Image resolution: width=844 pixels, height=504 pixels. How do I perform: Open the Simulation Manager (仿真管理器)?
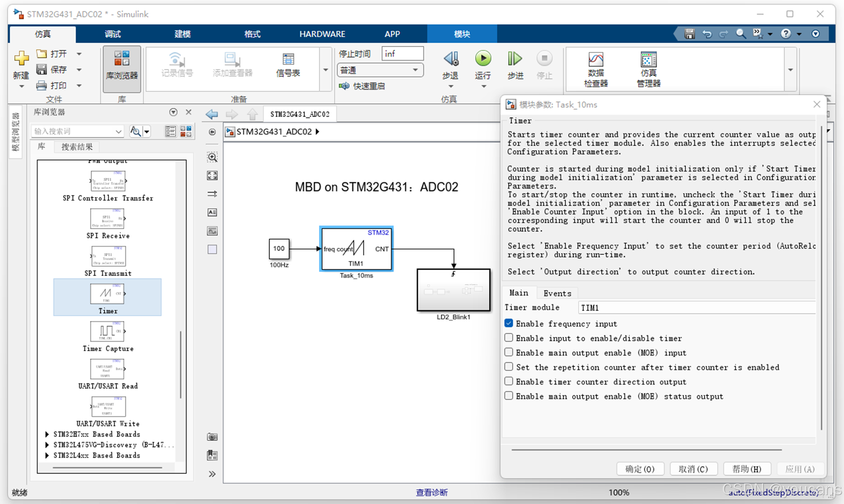click(x=649, y=69)
